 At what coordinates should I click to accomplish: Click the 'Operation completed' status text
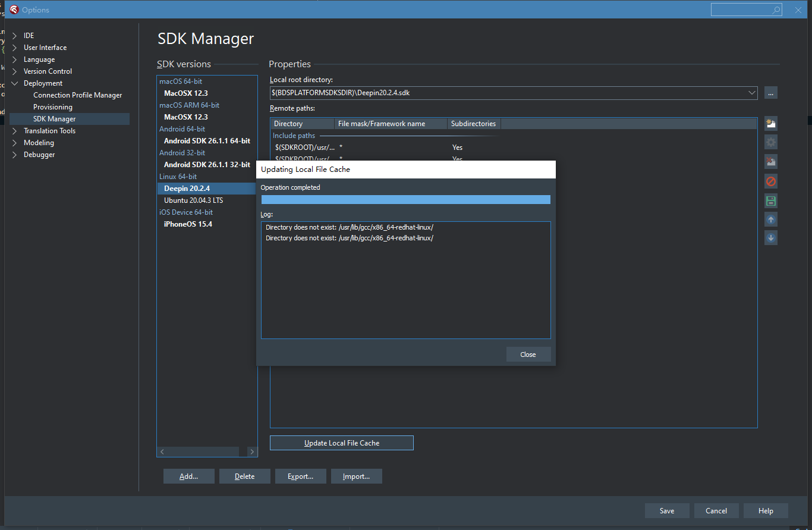290,187
